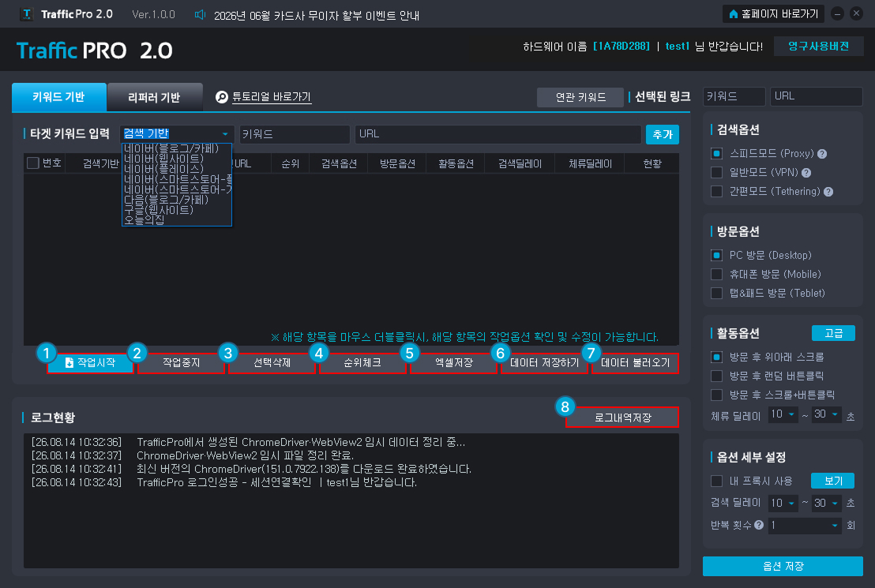Expand the 체류 딜레이 minimum value dropdown
Image resolution: width=875 pixels, height=588 pixels.
point(783,414)
